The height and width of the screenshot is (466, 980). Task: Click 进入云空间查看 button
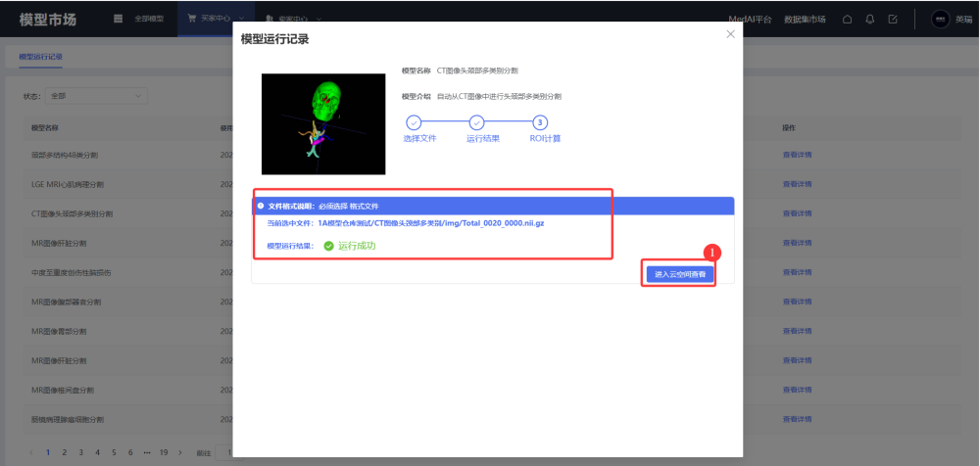click(680, 274)
